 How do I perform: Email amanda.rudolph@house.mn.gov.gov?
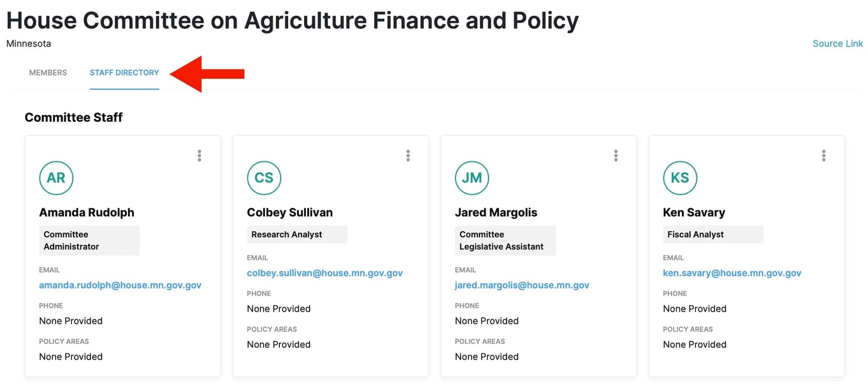pyautogui.click(x=120, y=285)
